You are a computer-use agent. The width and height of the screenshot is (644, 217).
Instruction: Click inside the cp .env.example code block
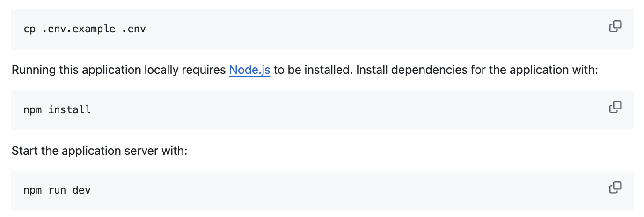328,29
